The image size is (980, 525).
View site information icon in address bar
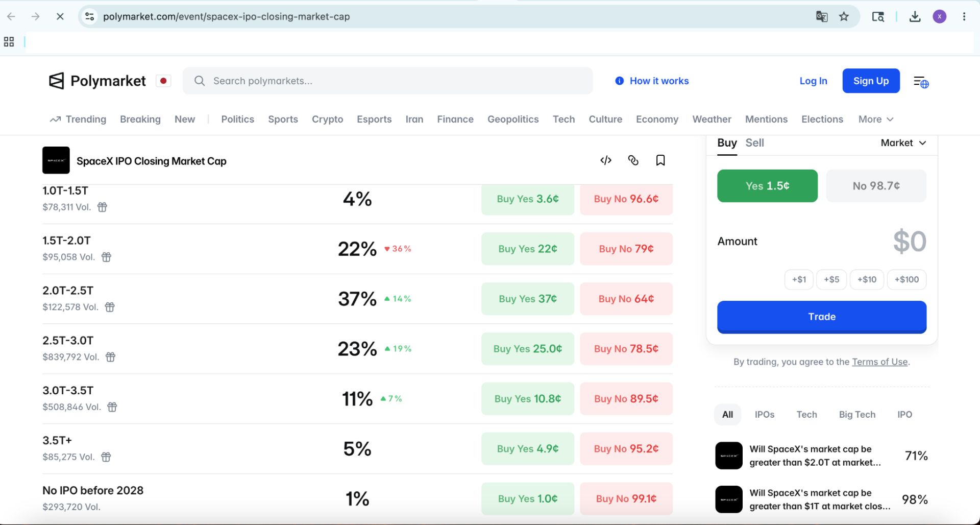[90, 16]
